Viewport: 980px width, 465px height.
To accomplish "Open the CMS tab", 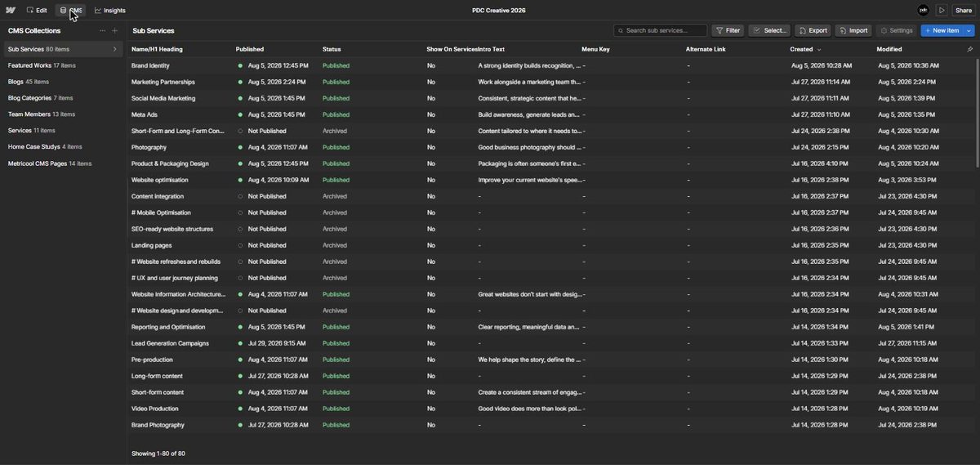I will coord(71,10).
